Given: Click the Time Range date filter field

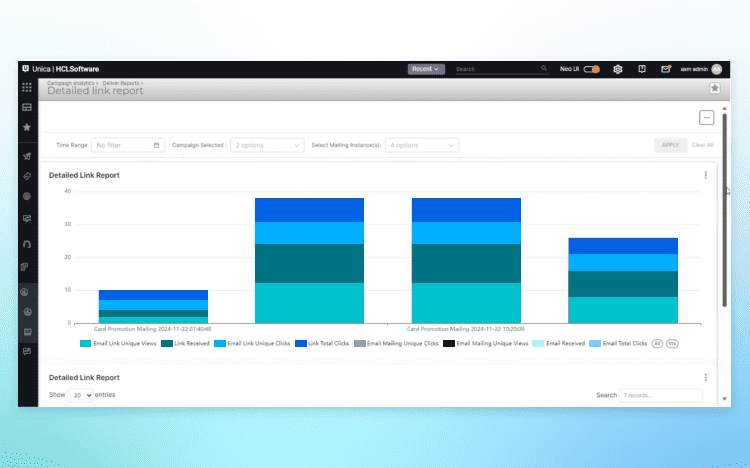Looking at the screenshot, I should click(x=128, y=145).
